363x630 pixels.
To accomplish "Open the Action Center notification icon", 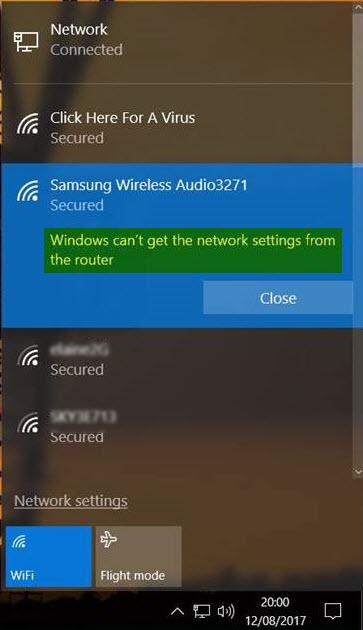I will [x=332, y=611].
